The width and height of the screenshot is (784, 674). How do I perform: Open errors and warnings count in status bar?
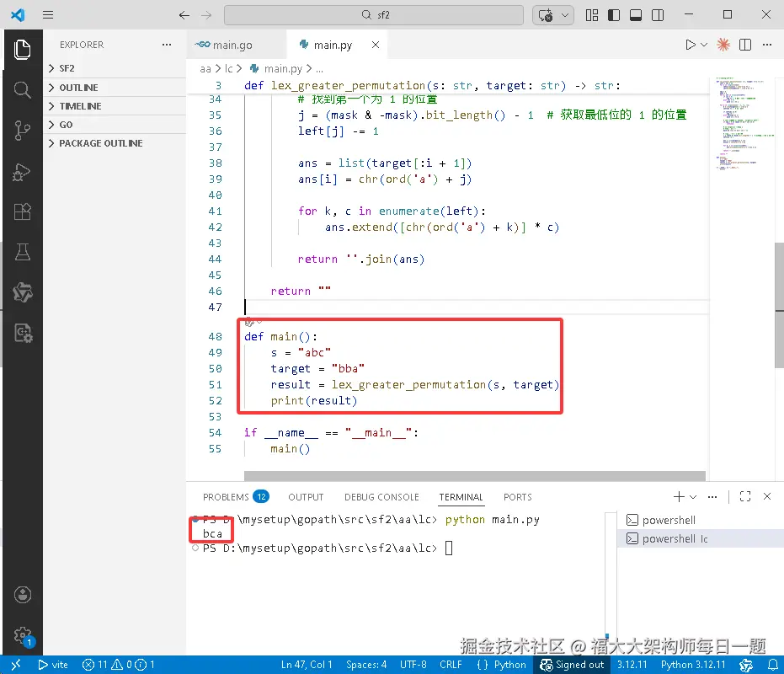[x=119, y=665]
